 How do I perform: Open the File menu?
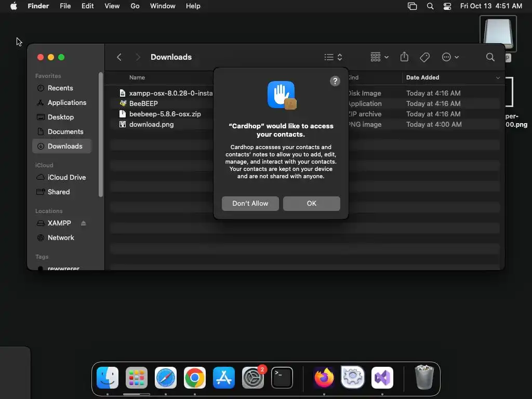tap(65, 6)
